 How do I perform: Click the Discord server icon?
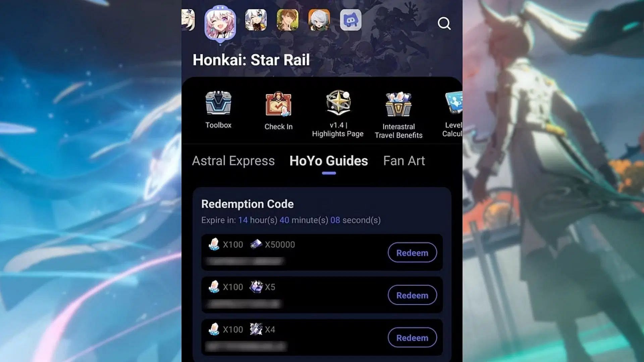coord(351,21)
